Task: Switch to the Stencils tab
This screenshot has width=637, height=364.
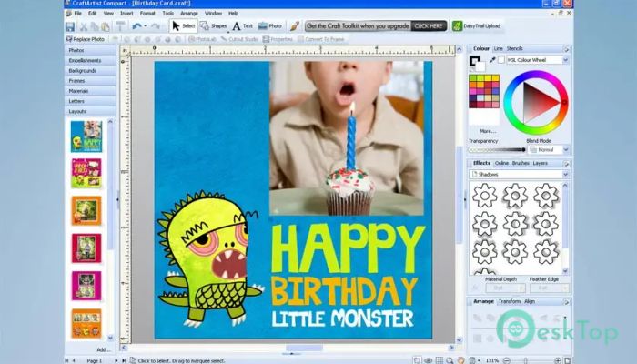Action: click(515, 48)
